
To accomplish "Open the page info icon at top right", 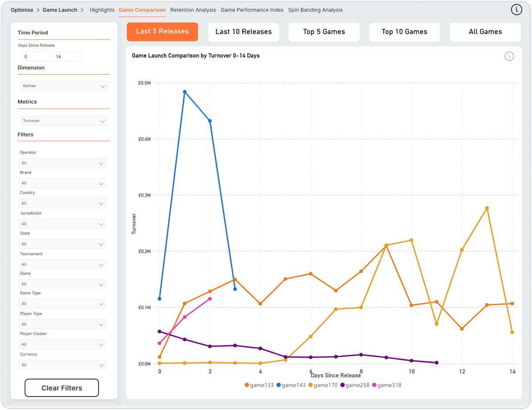I will pyautogui.click(x=516, y=10).
